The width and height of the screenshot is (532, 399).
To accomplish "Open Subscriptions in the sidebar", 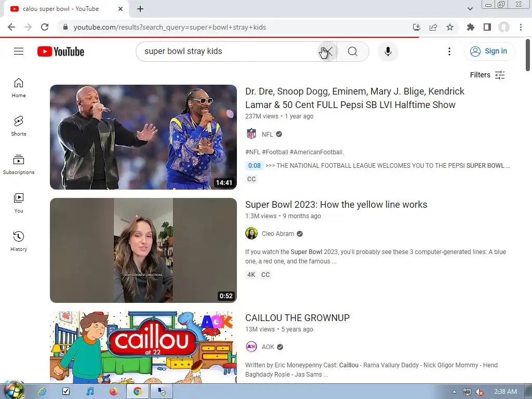I will coord(19,165).
